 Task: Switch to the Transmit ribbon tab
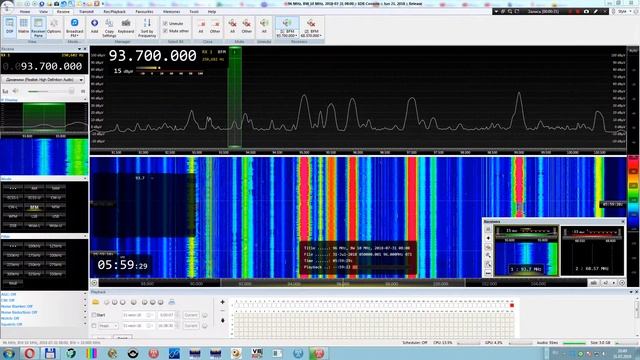click(x=86, y=12)
